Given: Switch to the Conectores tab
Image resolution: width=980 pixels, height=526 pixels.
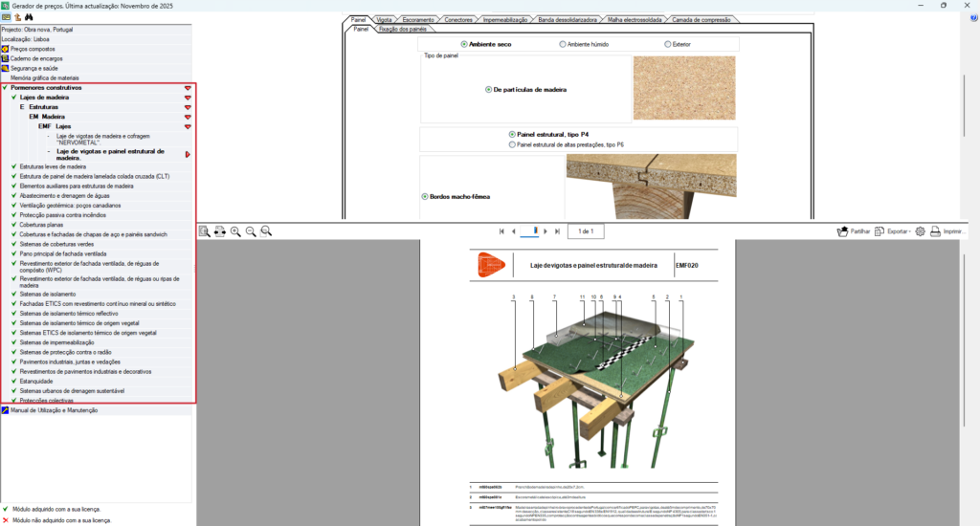Looking at the screenshot, I should [x=458, y=20].
